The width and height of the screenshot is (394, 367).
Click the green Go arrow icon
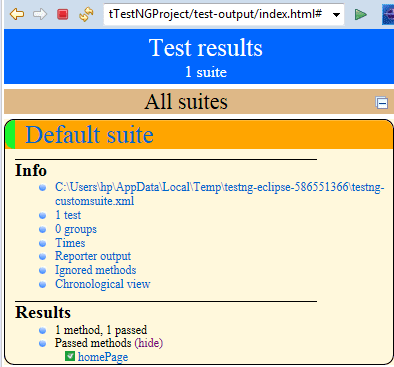(x=360, y=15)
